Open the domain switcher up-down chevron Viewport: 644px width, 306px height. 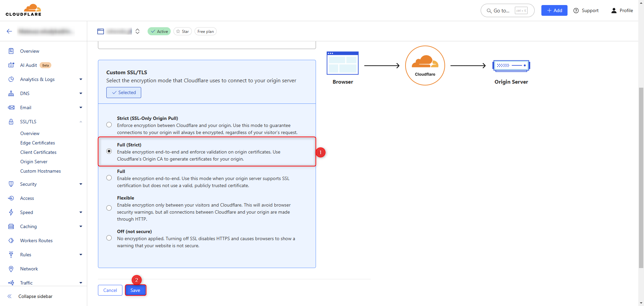(x=138, y=31)
